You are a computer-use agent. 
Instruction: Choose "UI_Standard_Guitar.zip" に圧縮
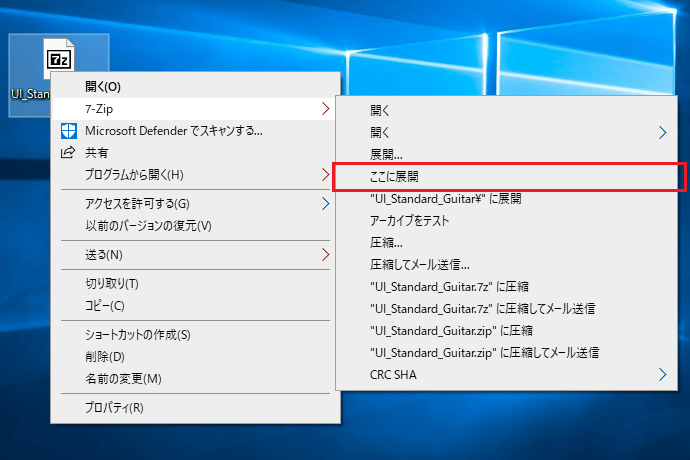[506, 331]
